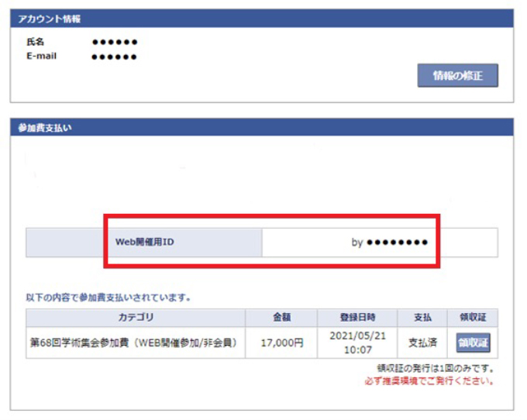Click the カテゴリ column header
Image resolution: width=527 pixels, height=420 pixels.
point(136,318)
